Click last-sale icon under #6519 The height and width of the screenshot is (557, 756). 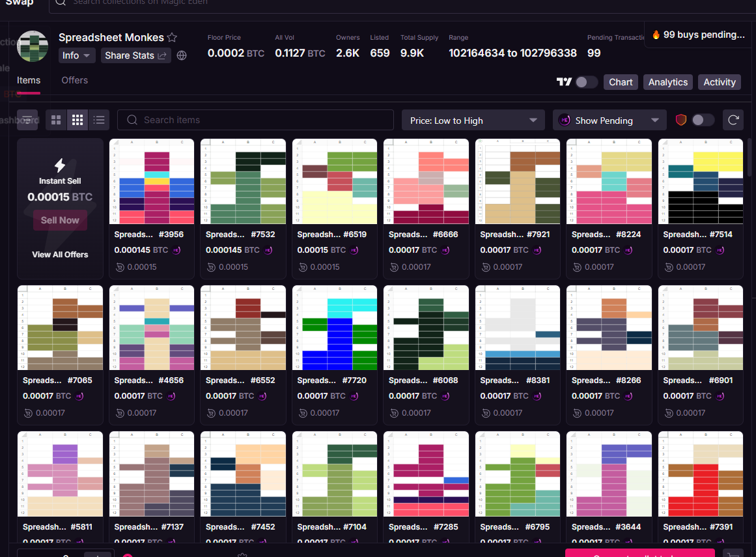303,267
